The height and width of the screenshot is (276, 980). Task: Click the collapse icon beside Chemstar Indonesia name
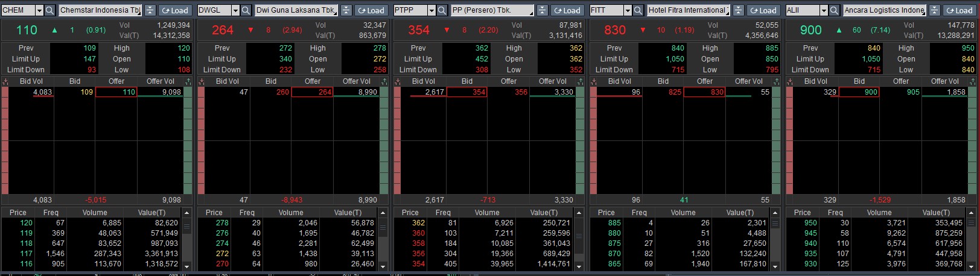click(x=150, y=10)
